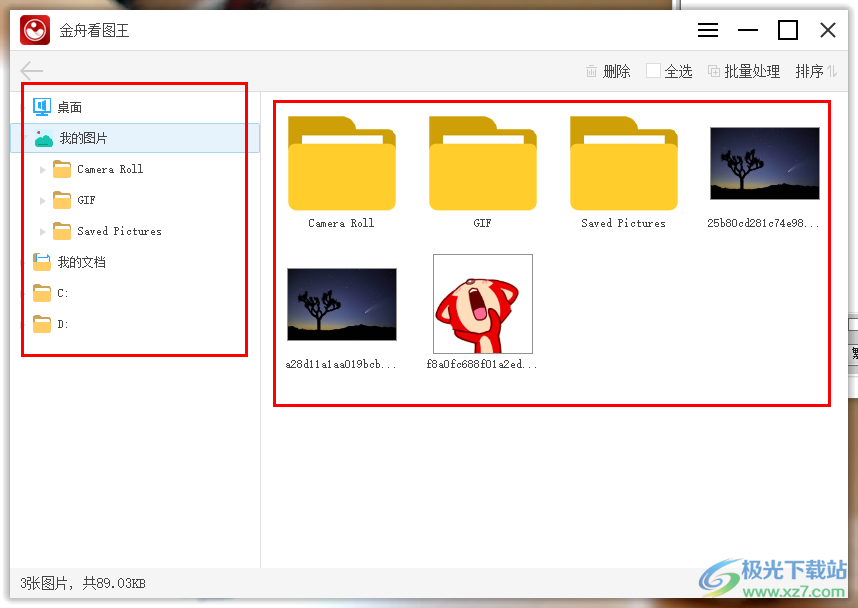Click the C: drive folder icon
This screenshot has width=858, height=608.
click(x=42, y=293)
